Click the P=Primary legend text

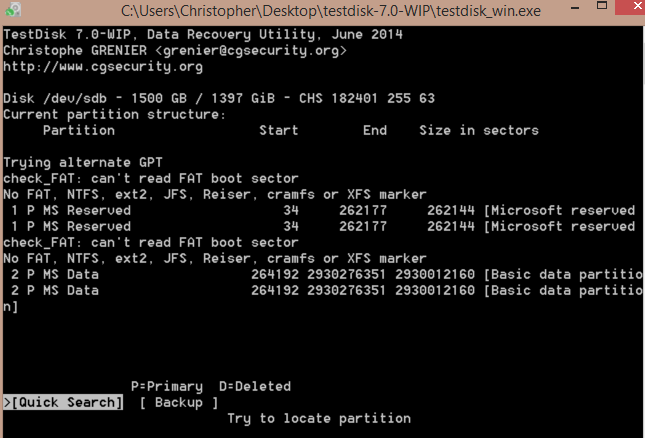[x=167, y=386]
